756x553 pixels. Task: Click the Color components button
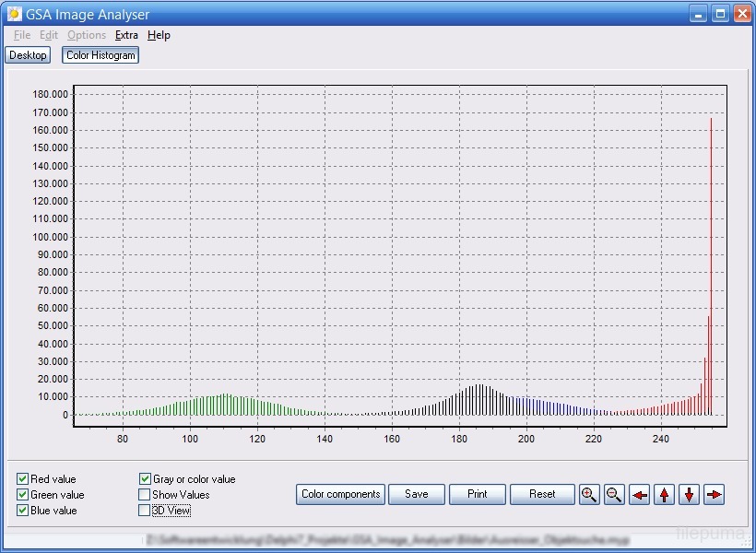[341, 494]
